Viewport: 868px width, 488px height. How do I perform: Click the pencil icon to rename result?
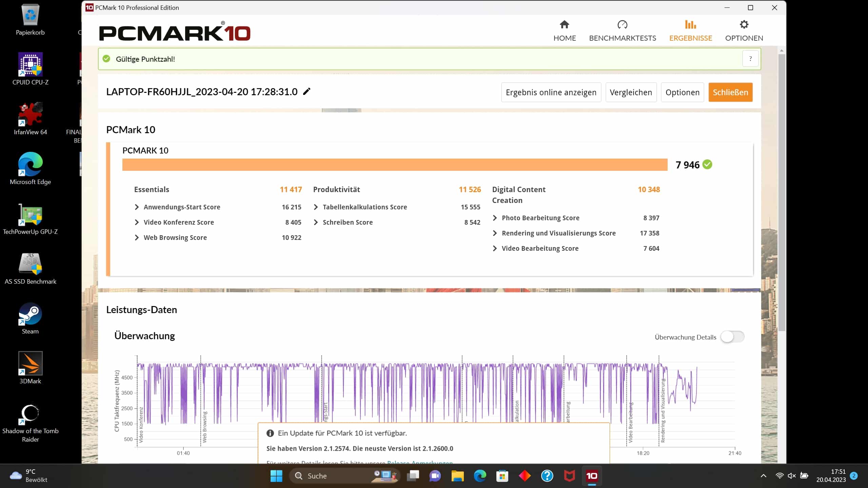[307, 91]
